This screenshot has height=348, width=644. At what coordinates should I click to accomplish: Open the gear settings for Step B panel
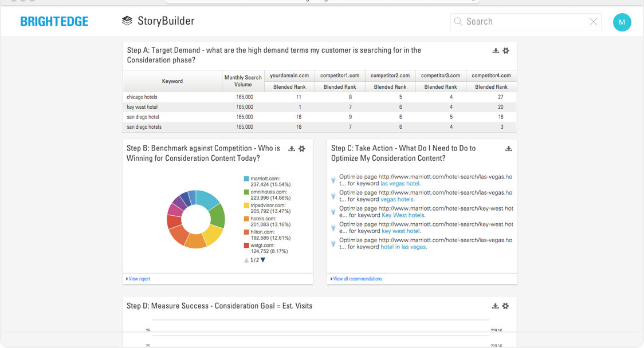[302, 149]
